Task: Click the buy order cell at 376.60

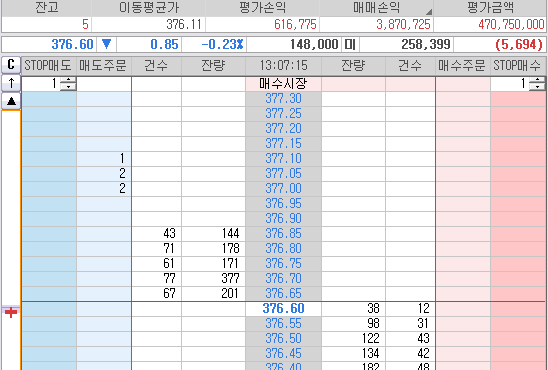Action: pyautogui.click(x=463, y=309)
